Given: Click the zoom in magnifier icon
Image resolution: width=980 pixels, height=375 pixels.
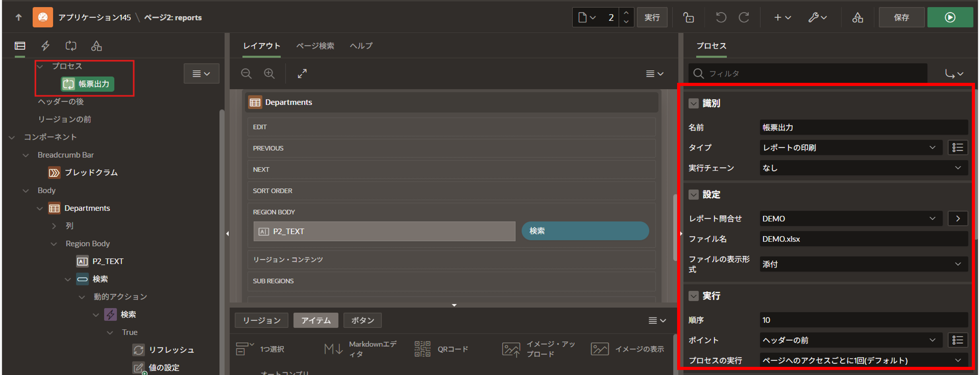Looking at the screenshot, I should (x=269, y=74).
